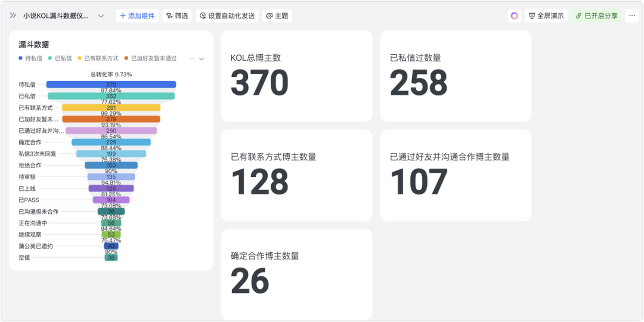Click the 继续观察 funnel bar 53
644x322 pixels.
(111, 234)
